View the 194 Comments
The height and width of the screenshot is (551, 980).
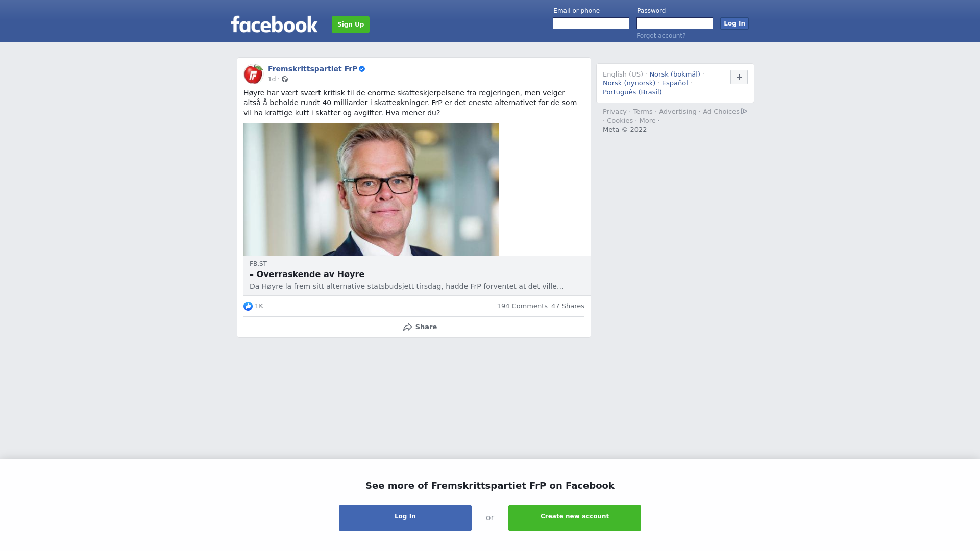pos(522,306)
